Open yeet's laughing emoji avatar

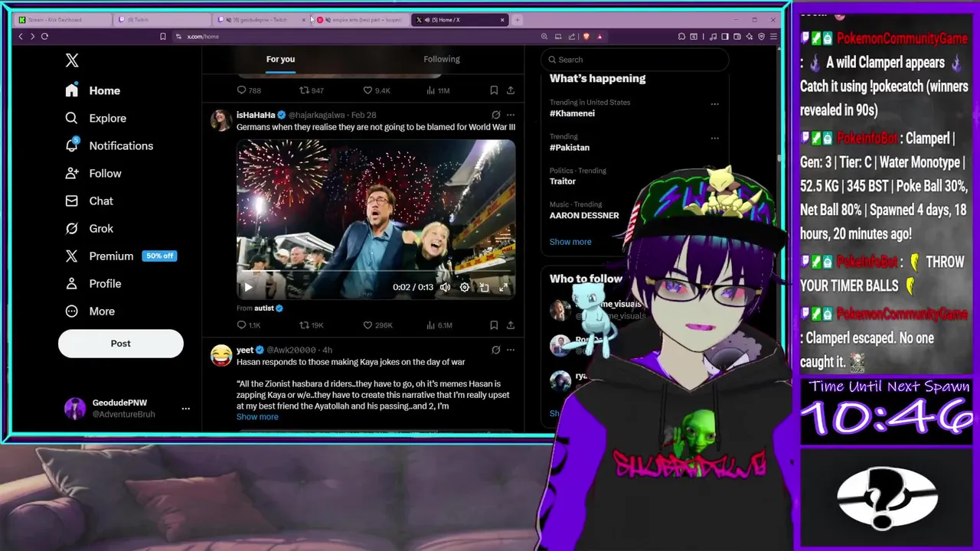[221, 355]
